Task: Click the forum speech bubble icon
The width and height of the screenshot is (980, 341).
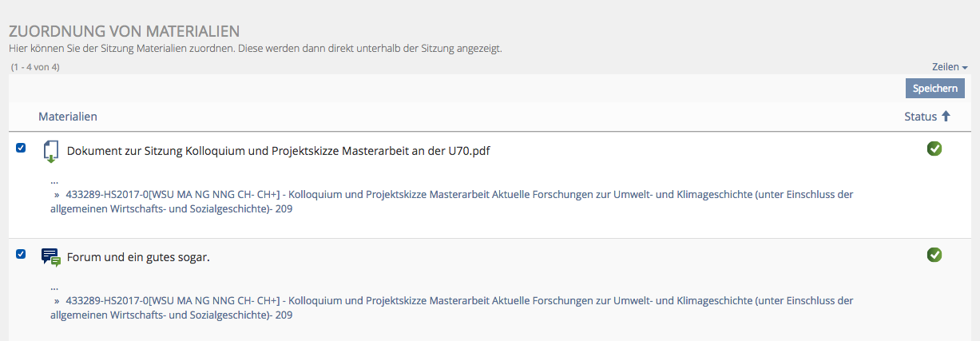Action: coord(51,257)
